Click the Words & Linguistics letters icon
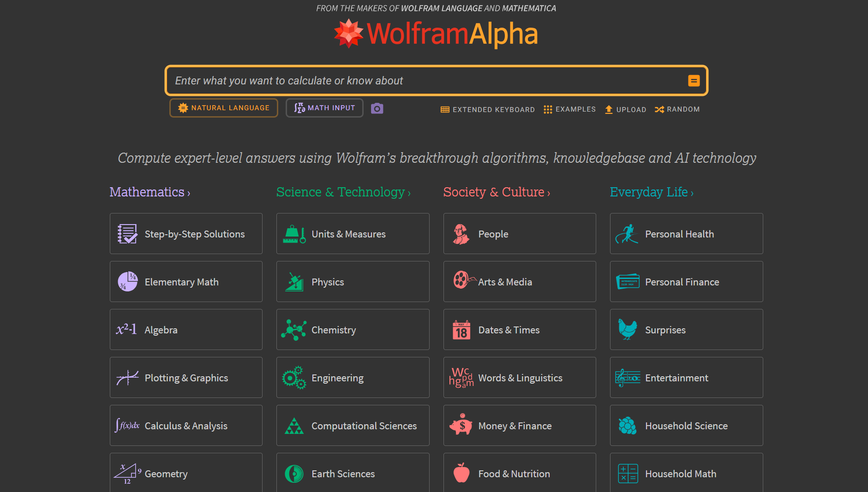Image resolution: width=868 pixels, height=492 pixels. coord(461,378)
